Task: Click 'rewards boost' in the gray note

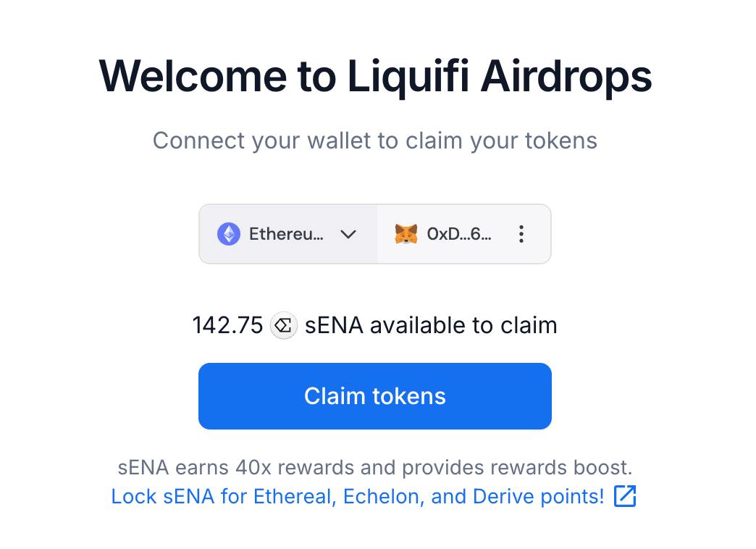Action: tap(560, 467)
